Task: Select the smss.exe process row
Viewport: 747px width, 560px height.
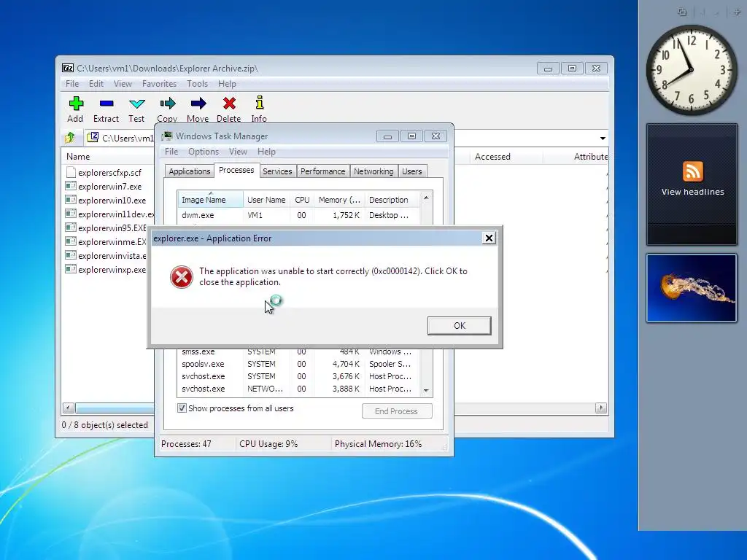Action: [298, 352]
